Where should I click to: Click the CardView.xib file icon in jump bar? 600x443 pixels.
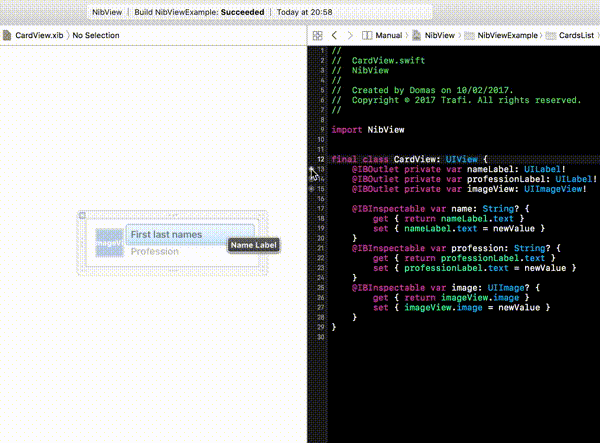coord(7,36)
